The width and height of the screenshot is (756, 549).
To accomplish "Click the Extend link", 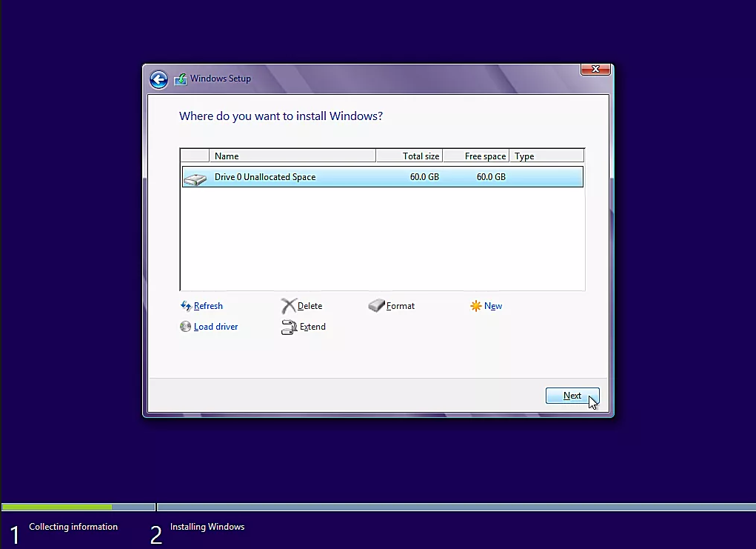I will pyautogui.click(x=312, y=327).
